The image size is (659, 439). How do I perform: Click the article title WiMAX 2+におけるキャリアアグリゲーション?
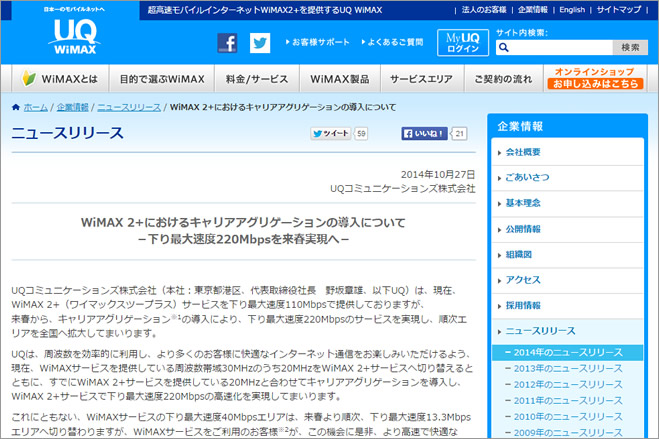pyautogui.click(x=243, y=223)
